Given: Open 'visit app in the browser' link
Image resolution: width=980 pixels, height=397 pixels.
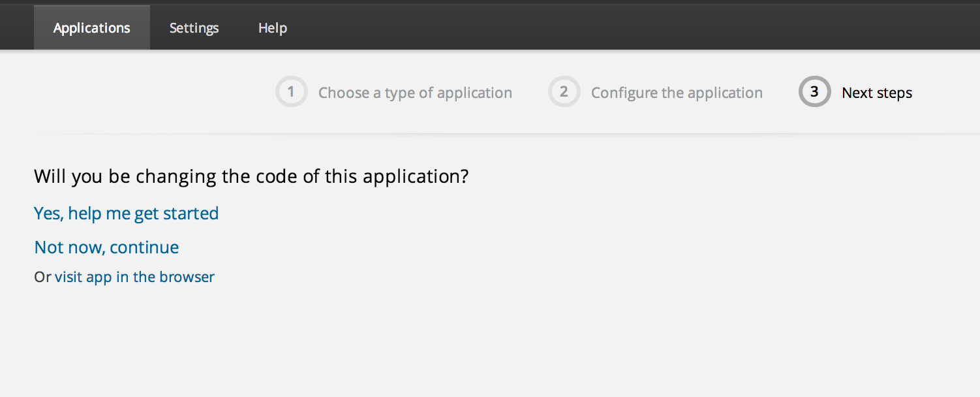Looking at the screenshot, I should click(x=134, y=277).
